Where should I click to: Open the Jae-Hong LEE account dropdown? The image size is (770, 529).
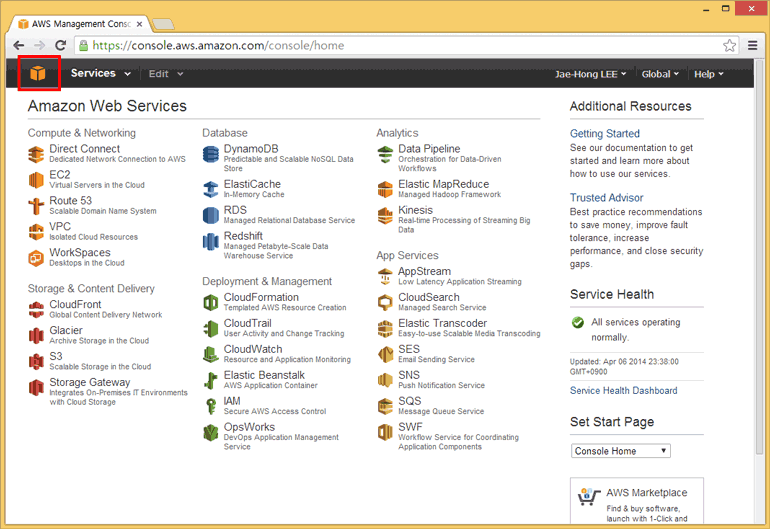[x=590, y=74]
